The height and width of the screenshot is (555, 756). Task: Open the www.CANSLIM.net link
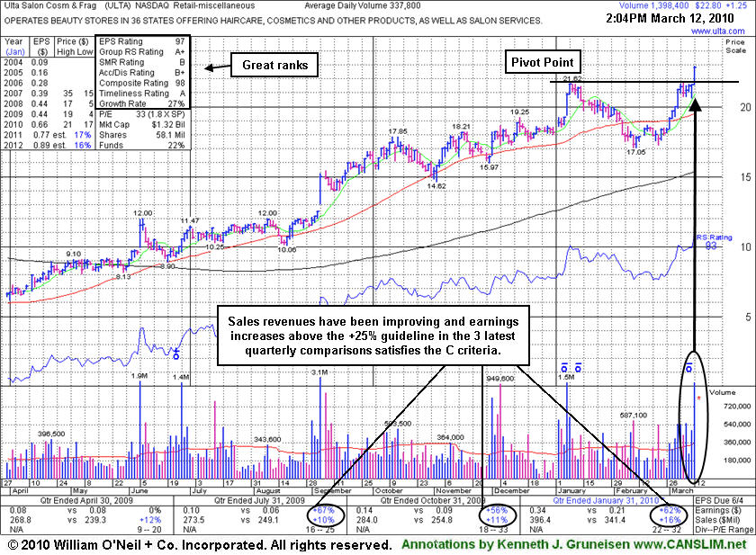[x=689, y=544]
